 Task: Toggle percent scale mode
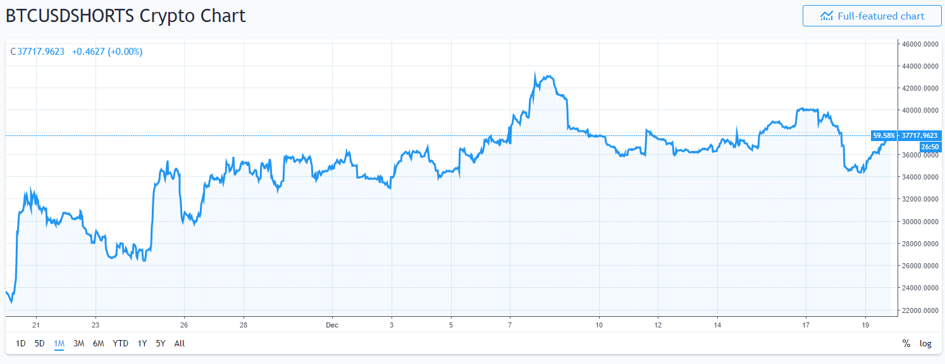click(x=906, y=344)
